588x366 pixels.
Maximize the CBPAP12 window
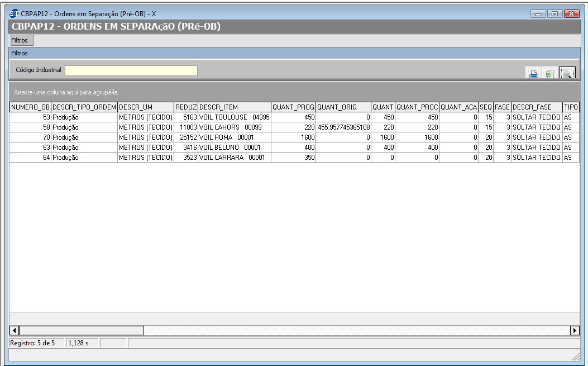[x=555, y=13]
